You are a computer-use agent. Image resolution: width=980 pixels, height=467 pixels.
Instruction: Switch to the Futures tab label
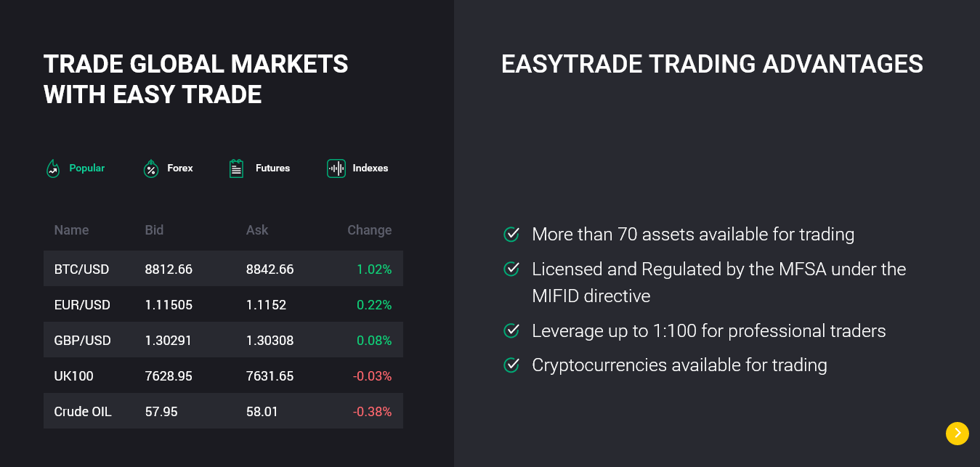coord(272,168)
